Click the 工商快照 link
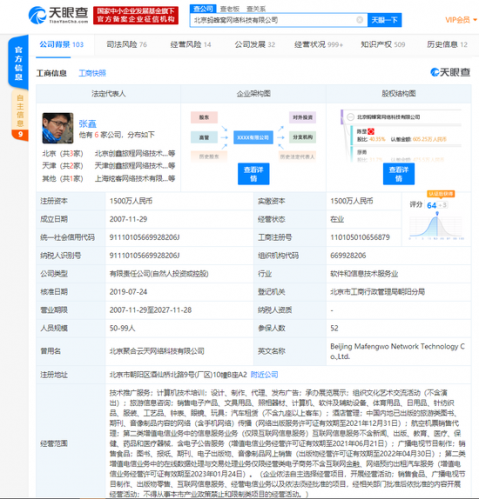479x499 pixels. [x=92, y=73]
